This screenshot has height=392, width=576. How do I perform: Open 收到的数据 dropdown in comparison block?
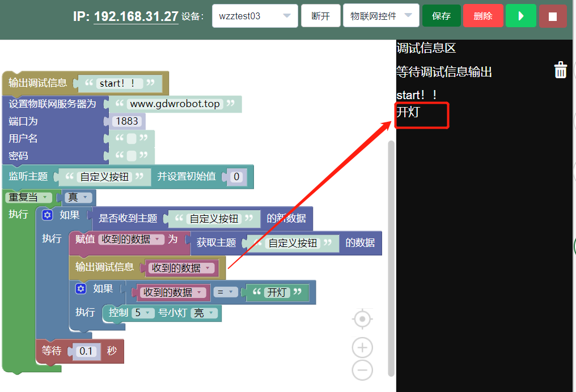(x=173, y=292)
